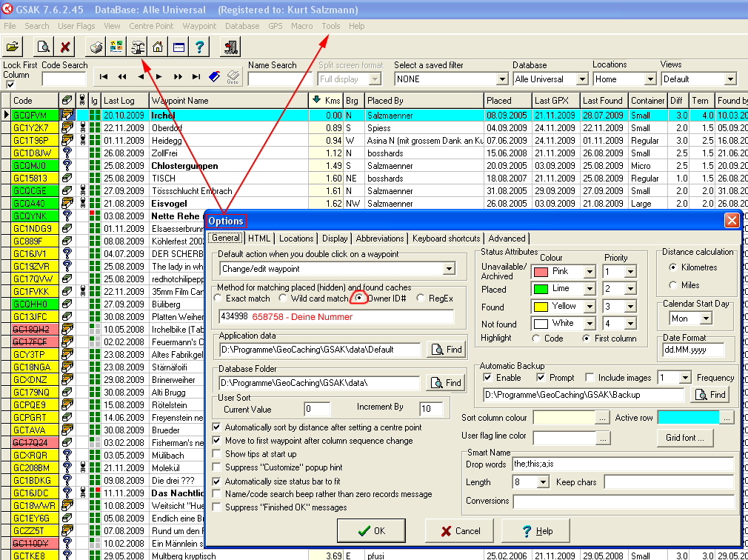Go to the previous record arrow
The image size is (748, 560).
tap(141, 77)
